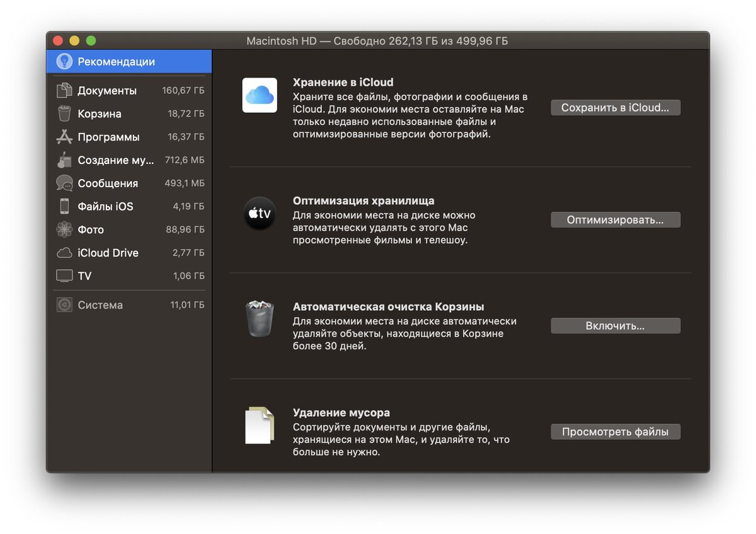Image resolution: width=756 pixels, height=534 pixels.
Task: Select the Документы icon in the sidebar
Action: coord(65,90)
